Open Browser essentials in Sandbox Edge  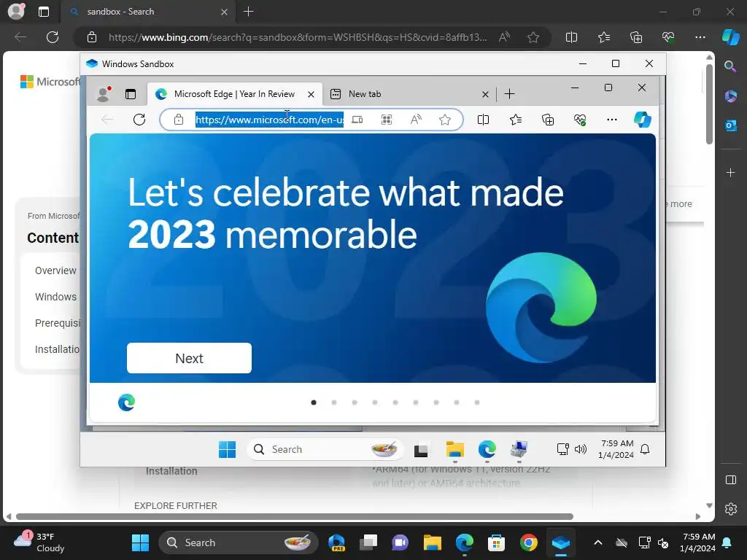580,120
